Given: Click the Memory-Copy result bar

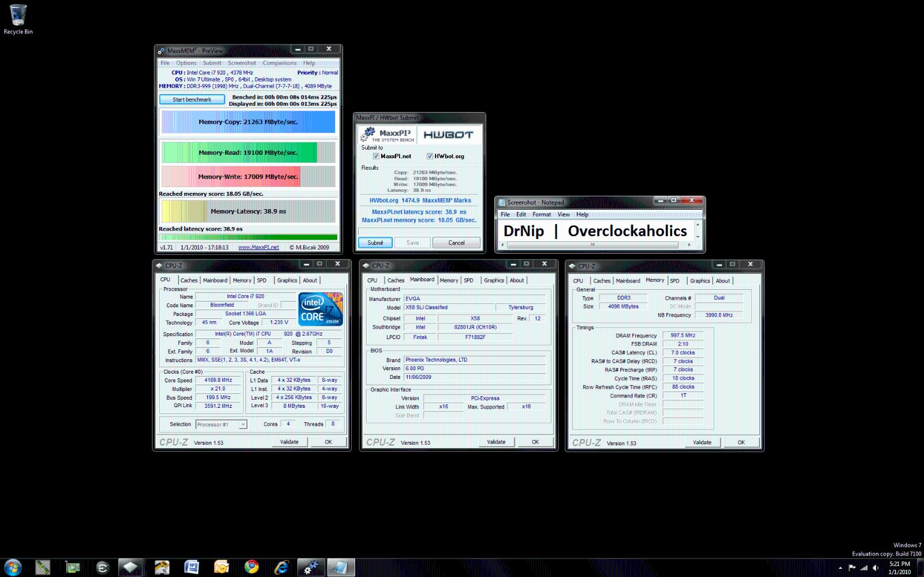Looking at the screenshot, I should click(x=248, y=122).
